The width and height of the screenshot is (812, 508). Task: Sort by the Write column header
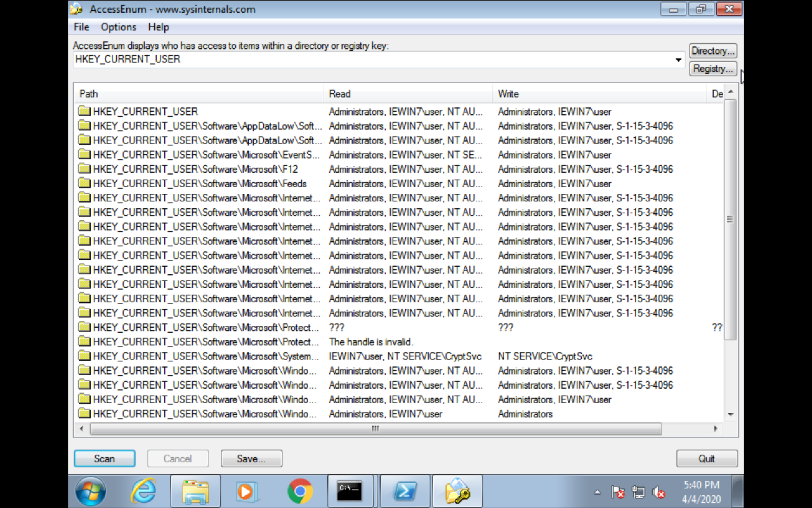click(599, 94)
